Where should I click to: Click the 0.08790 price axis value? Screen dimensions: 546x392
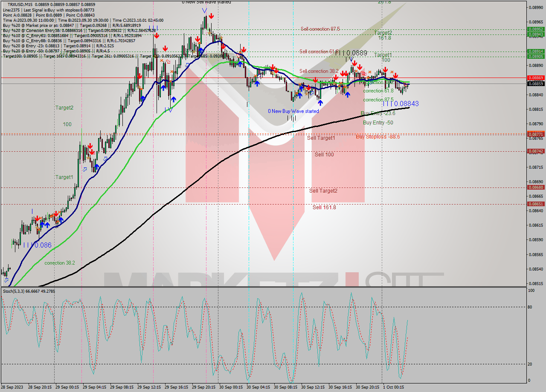click(x=536, y=124)
